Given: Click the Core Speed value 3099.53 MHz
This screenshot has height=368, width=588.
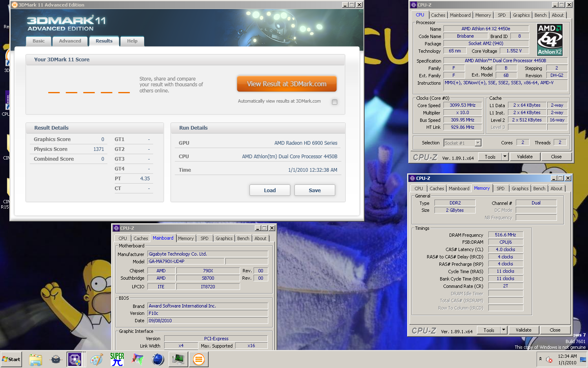Looking at the screenshot, I should pos(463,105).
